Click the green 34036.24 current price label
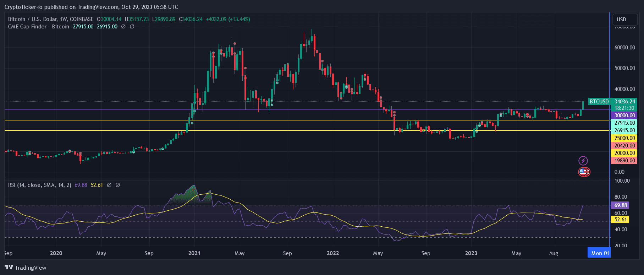The height and width of the screenshot is (275, 644). pos(624,102)
